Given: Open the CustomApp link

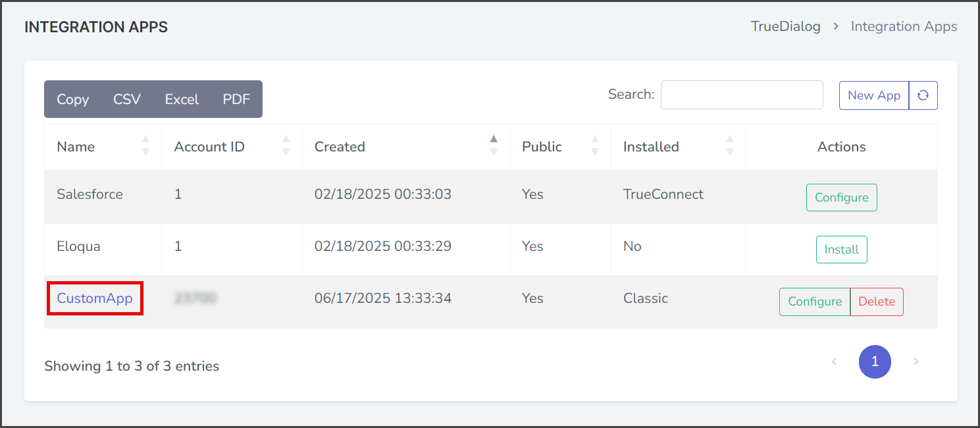Looking at the screenshot, I should tap(95, 298).
